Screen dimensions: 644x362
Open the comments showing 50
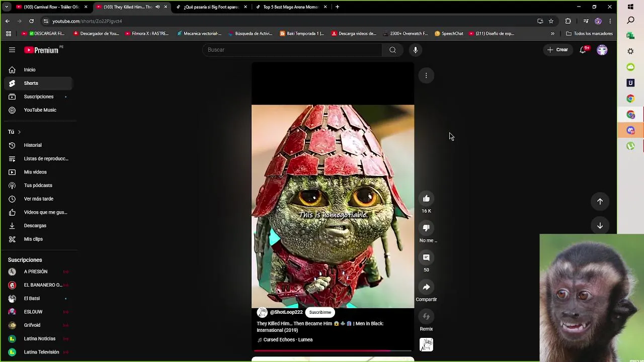[x=426, y=257]
